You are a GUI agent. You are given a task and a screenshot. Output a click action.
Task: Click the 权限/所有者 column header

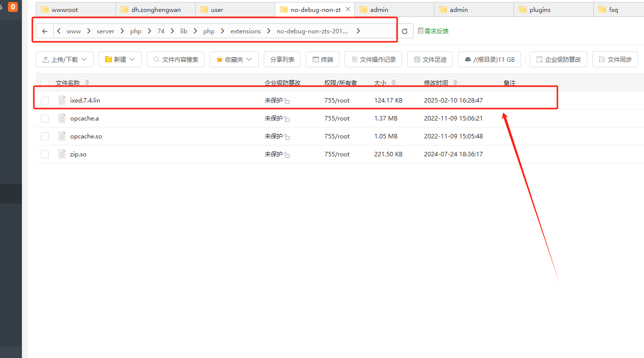(340, 83)
